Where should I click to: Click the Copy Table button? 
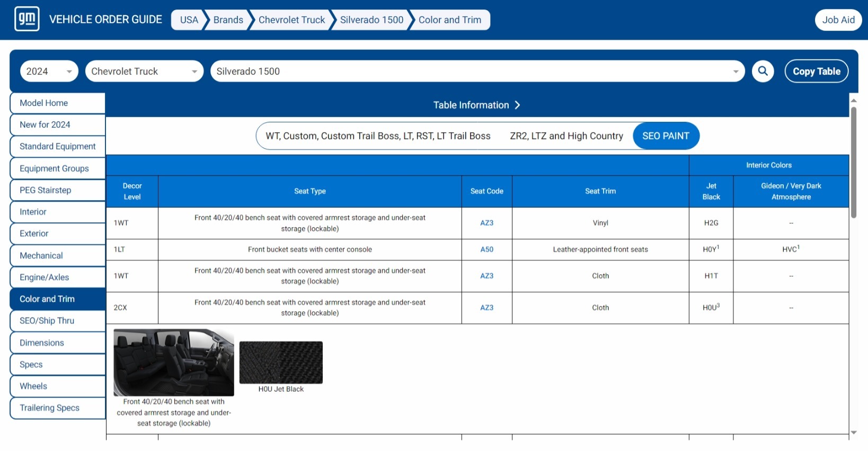coord(817,71)
